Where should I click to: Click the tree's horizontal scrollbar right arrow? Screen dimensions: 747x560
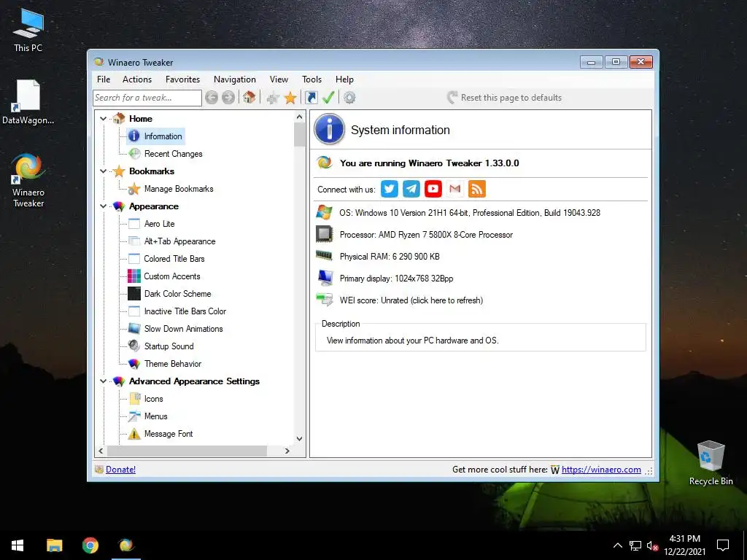coord(287,451)
